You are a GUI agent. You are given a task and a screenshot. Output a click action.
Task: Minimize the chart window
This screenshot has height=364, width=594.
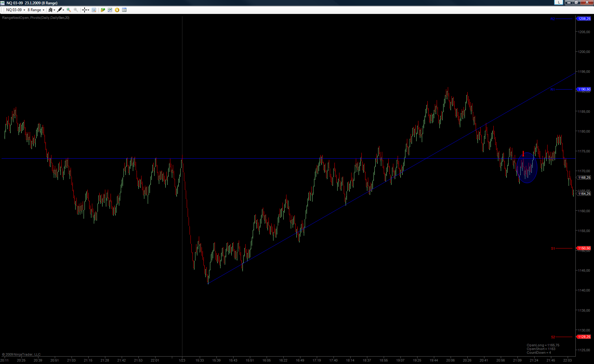569,2
